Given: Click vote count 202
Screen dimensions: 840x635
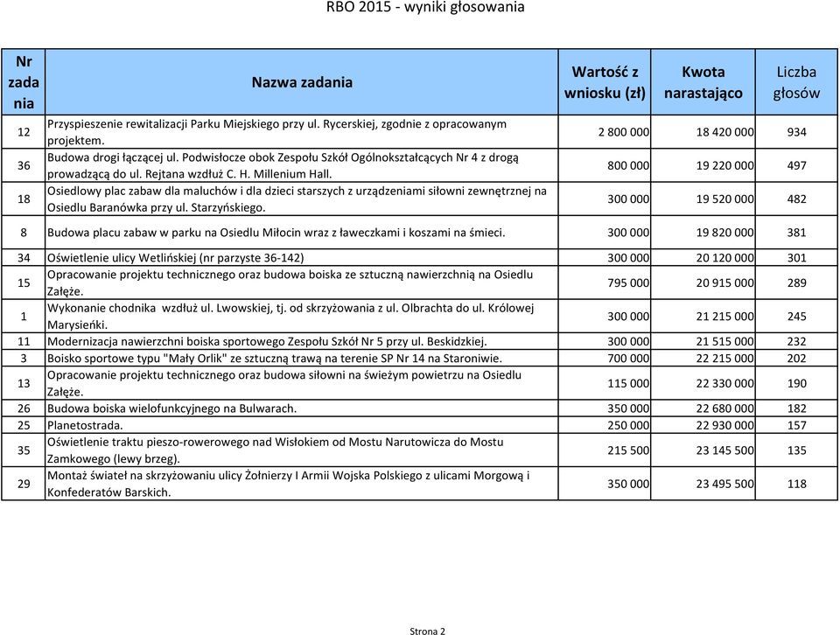Looking at the screenshot, I should coord(796,359).
